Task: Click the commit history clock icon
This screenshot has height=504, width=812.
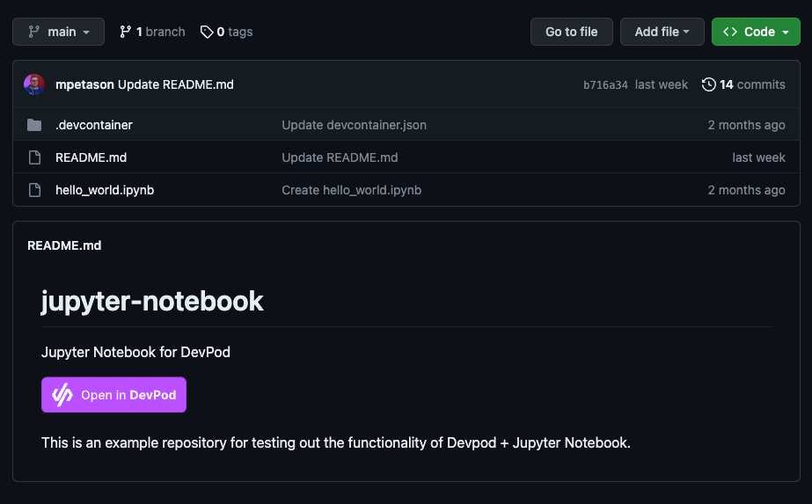Action: point(708,84)
